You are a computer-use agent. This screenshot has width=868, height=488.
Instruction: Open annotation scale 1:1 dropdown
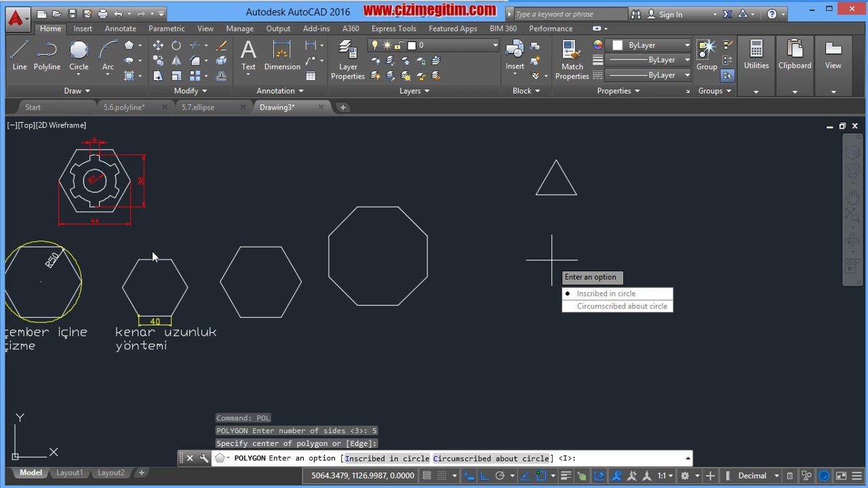coord(665,476)
